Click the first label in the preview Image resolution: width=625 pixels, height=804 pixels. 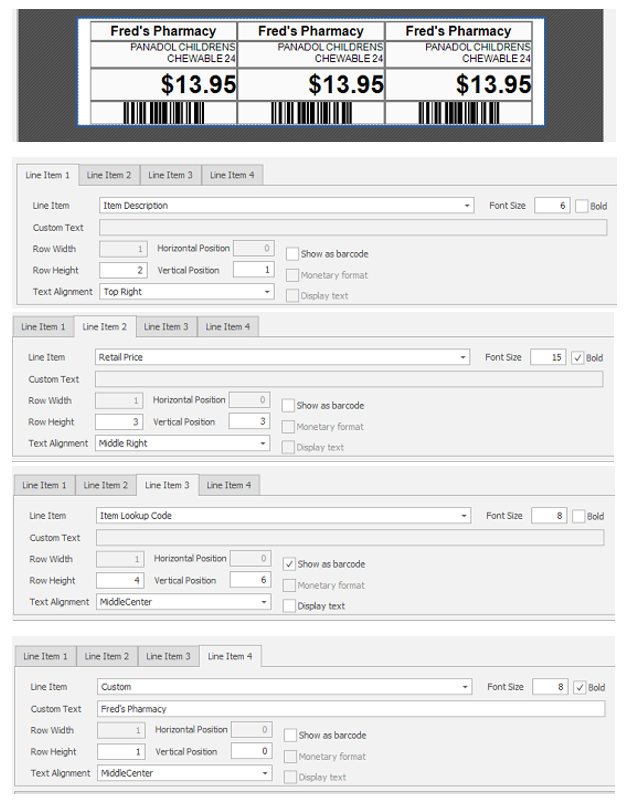point(164,72)
